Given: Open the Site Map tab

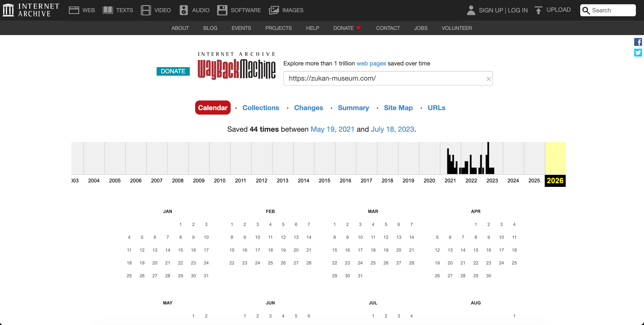Looking at the screenshot, I should click(398, 108).
